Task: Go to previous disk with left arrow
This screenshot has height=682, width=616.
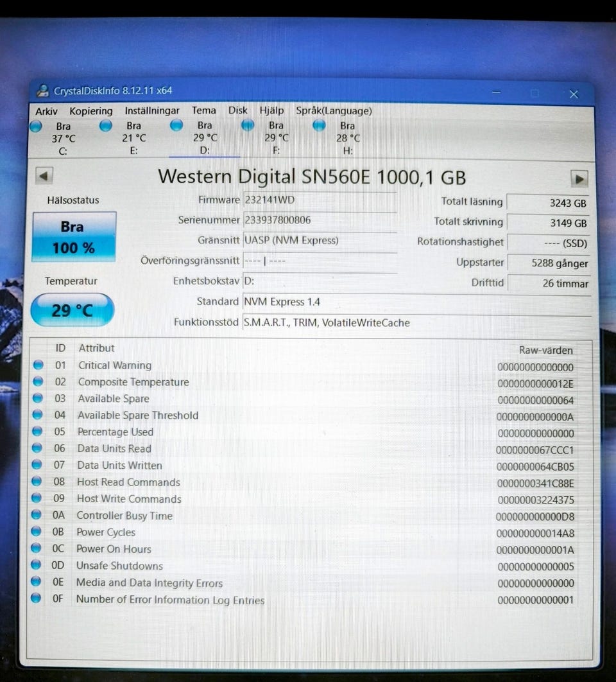Action: tap(44, 176)
